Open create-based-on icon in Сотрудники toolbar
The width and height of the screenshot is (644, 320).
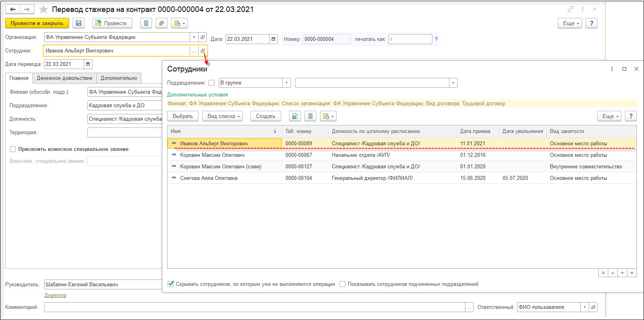[x=328, y=116]
